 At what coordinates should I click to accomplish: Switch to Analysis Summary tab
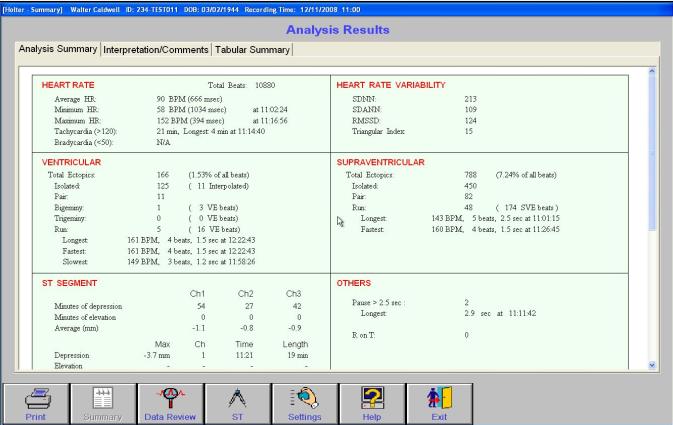pos(58,49)
